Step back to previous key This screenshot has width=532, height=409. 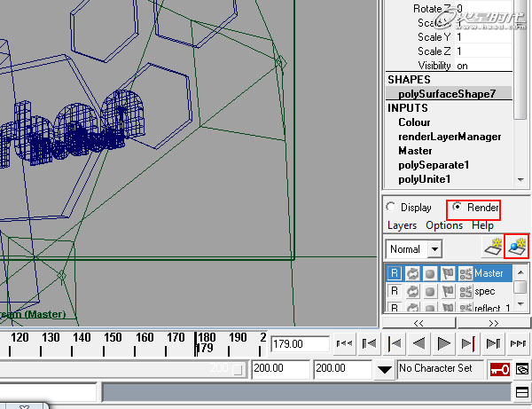pyautogui.click(x=395, y=343)
